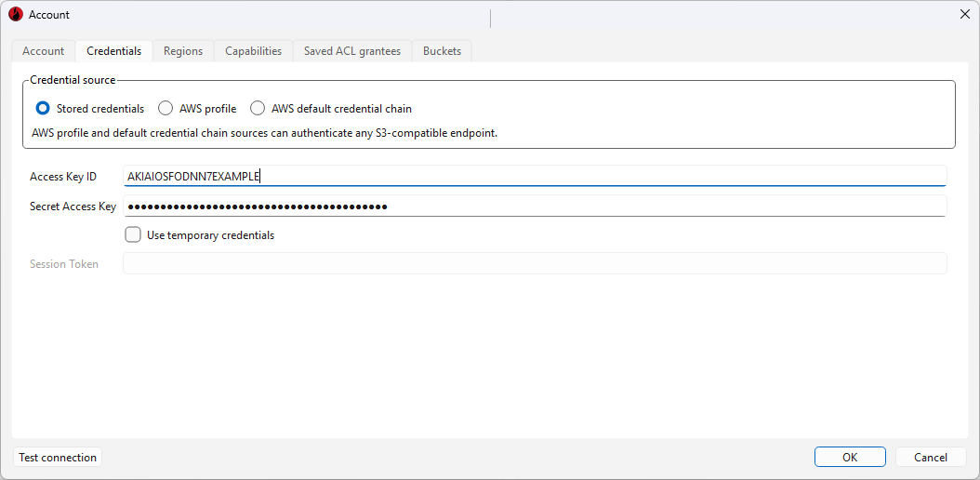Click the Secret Access Key label
980x480 pixels.
(x=73, y=207)
